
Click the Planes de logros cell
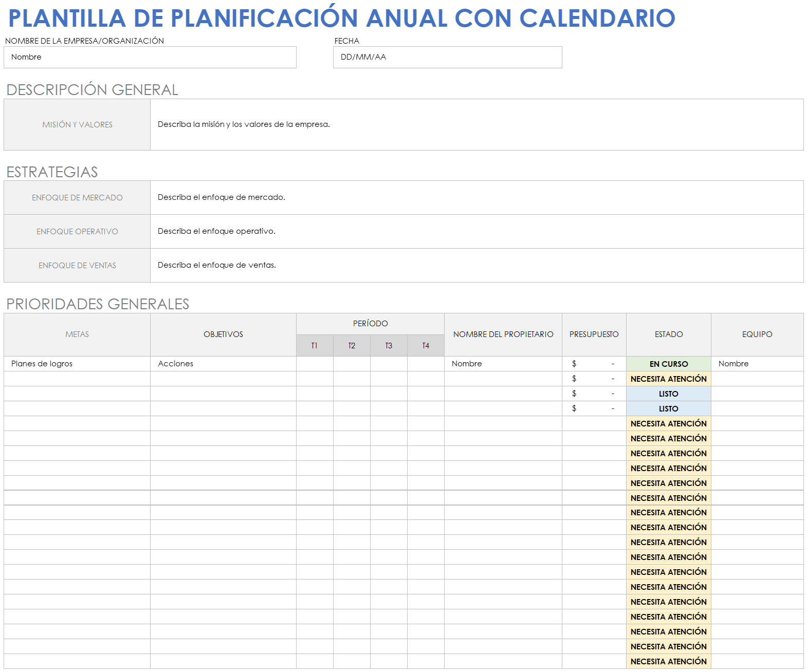(x=77, y=364)
